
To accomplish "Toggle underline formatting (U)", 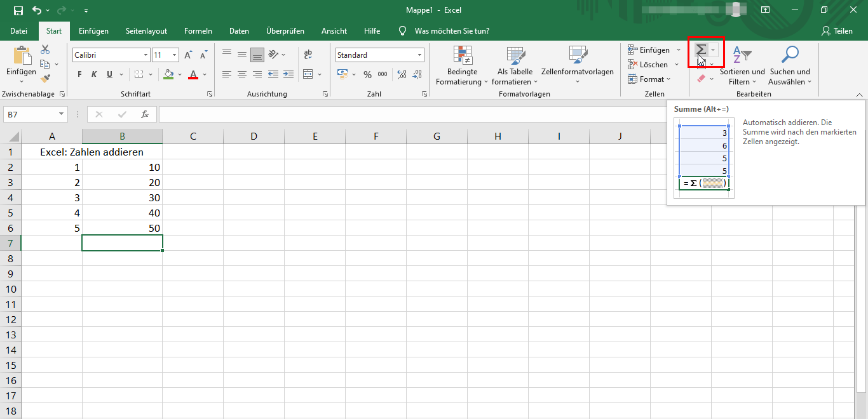I will [x=109, y=74].
